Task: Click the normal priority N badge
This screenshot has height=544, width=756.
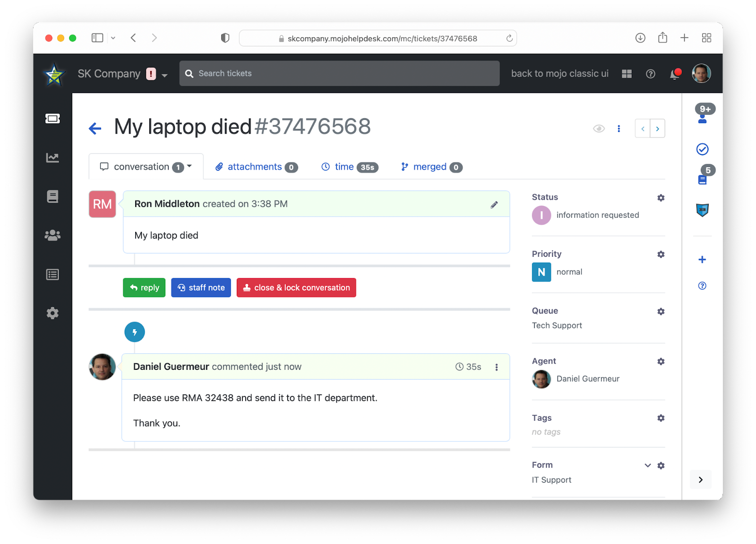Action: (x=541, y=272)
